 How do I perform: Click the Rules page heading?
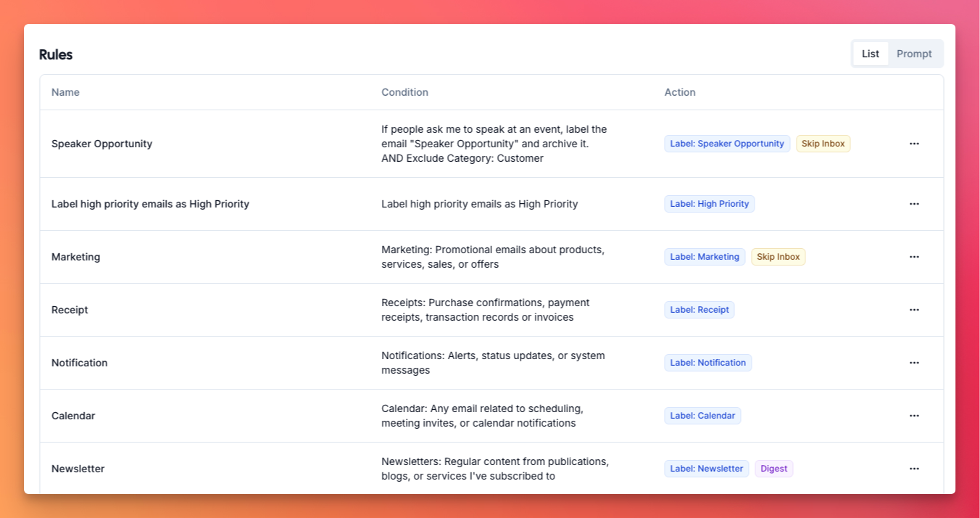coord(56,54)
